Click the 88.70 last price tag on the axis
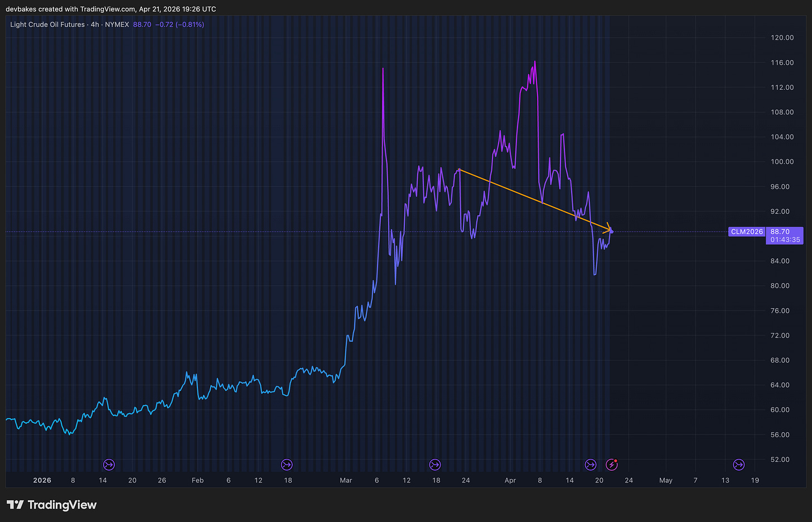812x522 pixels. tap(780, 231)
